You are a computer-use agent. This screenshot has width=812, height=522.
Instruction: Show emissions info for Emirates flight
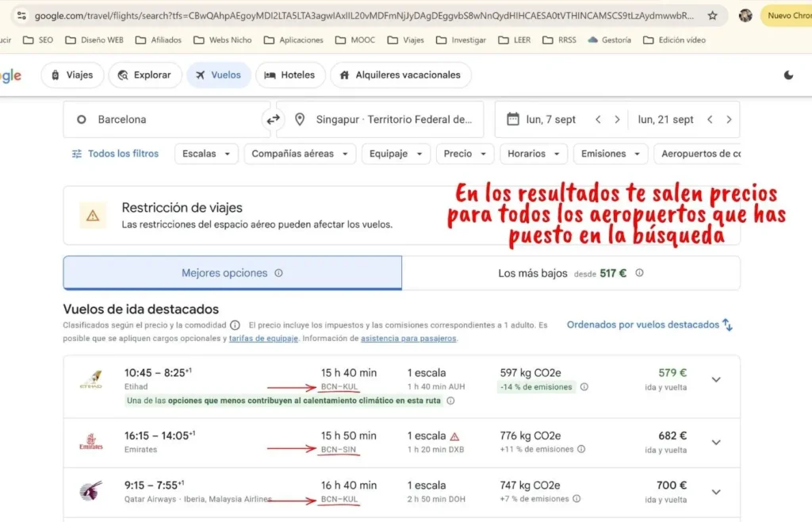(581, 449)
